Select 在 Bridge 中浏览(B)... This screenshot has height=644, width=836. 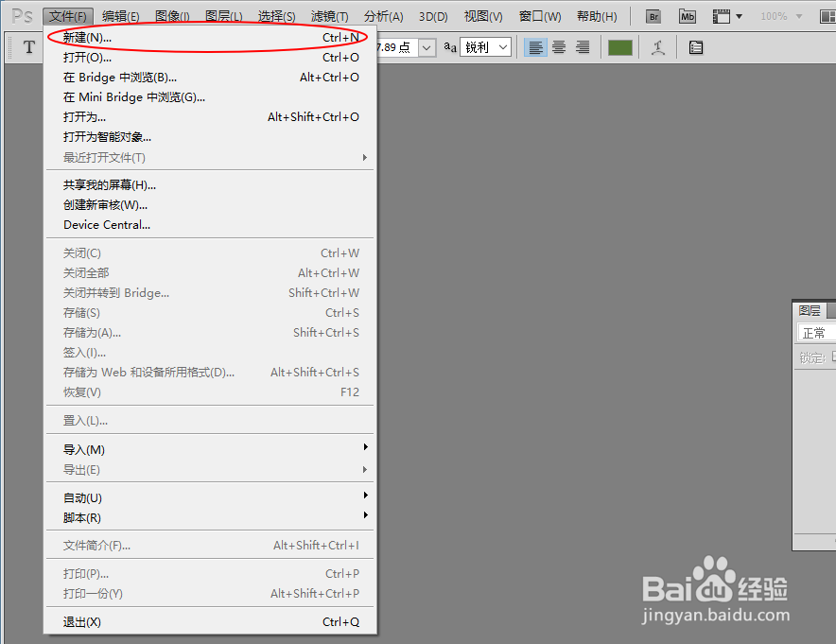coord(210,78)
